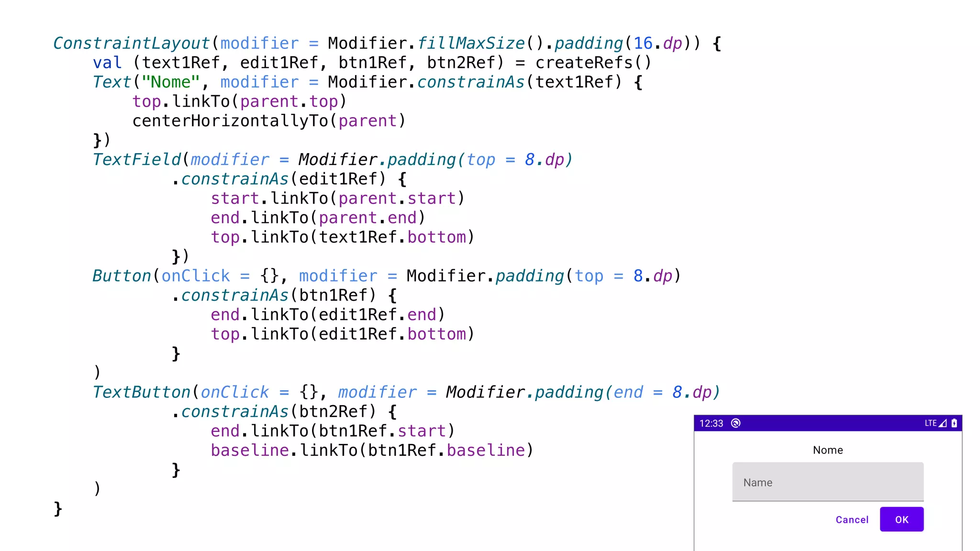Tap the battery charging icon
Viewport: 980px width, 551px height.
tap(954, 423)
